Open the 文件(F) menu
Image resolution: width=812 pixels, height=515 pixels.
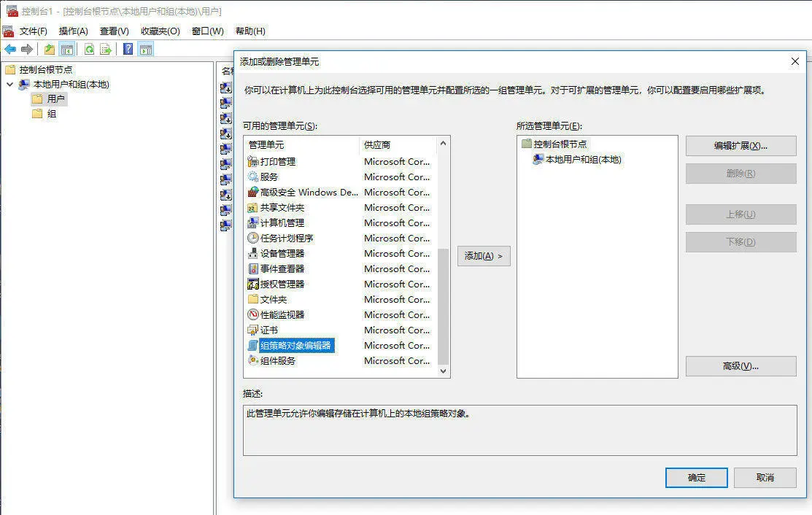coord(33,31)
